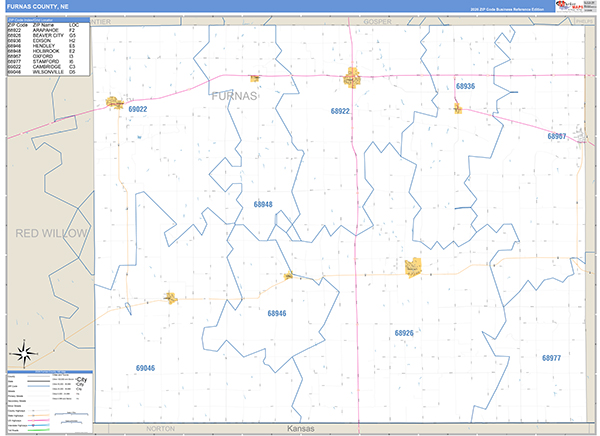Select the GOSPER county label

[x=434, y=20]
